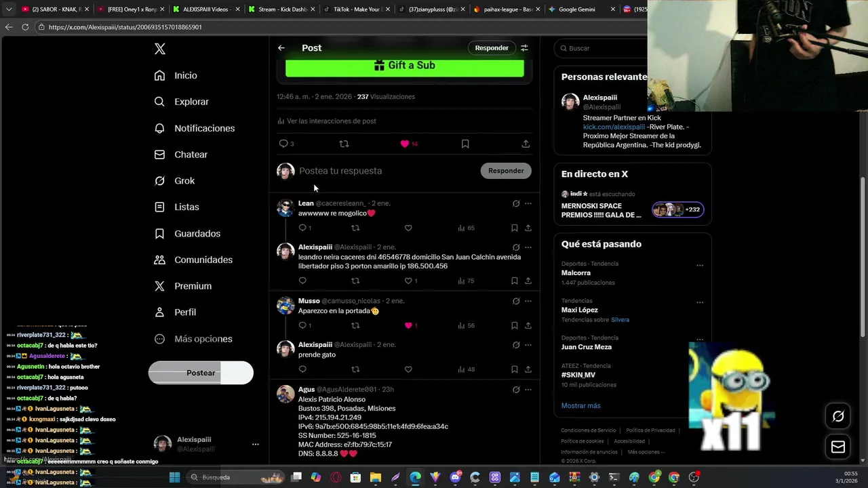This screenshot has height=488, width=868.
Task: Open Perfil in the sidebar
Action: [x=175, y=312]
